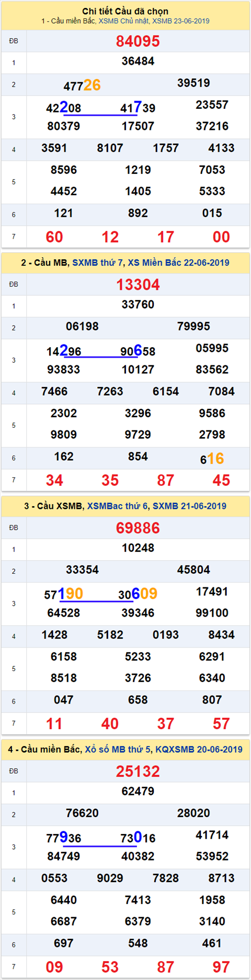
Task: Click third prize number 99100
Action: coord(212,613)
